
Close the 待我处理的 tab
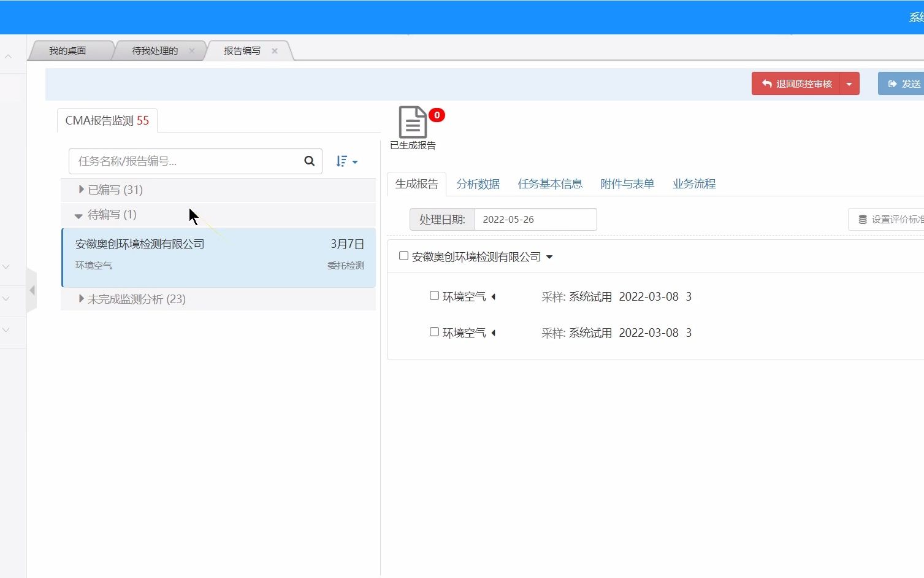[192, 51]
